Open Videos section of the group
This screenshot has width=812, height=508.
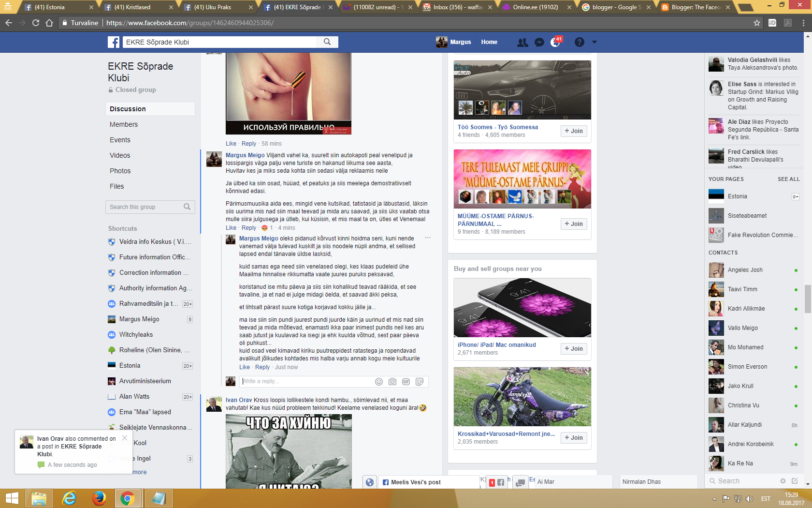(x=120, y=155)
